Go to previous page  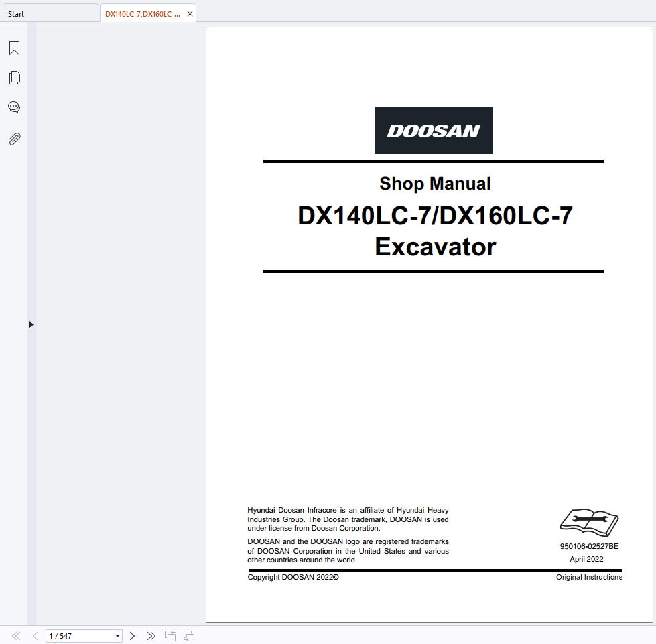coord(35,636)
